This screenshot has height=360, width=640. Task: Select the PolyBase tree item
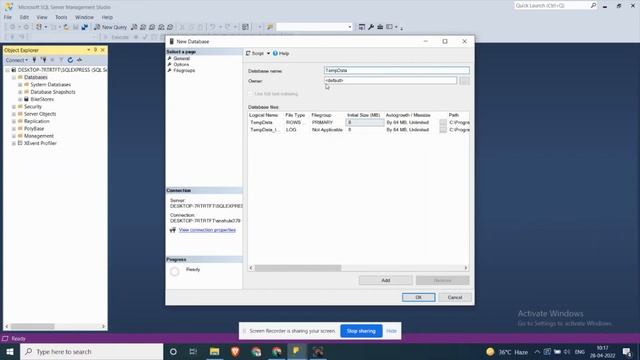pos(34,129)
